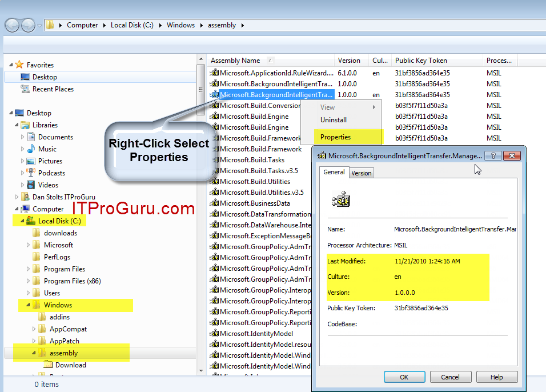Click OK in the properties dialog

click(404, 377)
